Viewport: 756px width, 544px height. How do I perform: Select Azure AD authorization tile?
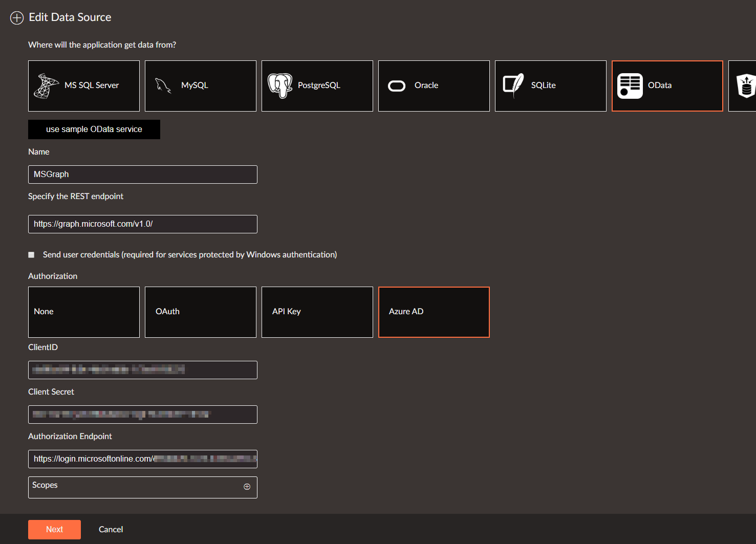tap(434, 312)
